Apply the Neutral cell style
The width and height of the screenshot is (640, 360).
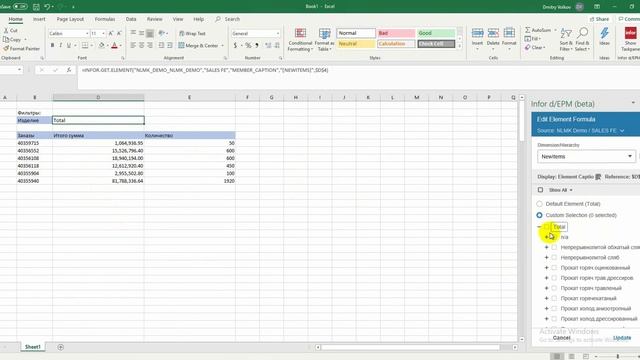click(x=356, y=44)
